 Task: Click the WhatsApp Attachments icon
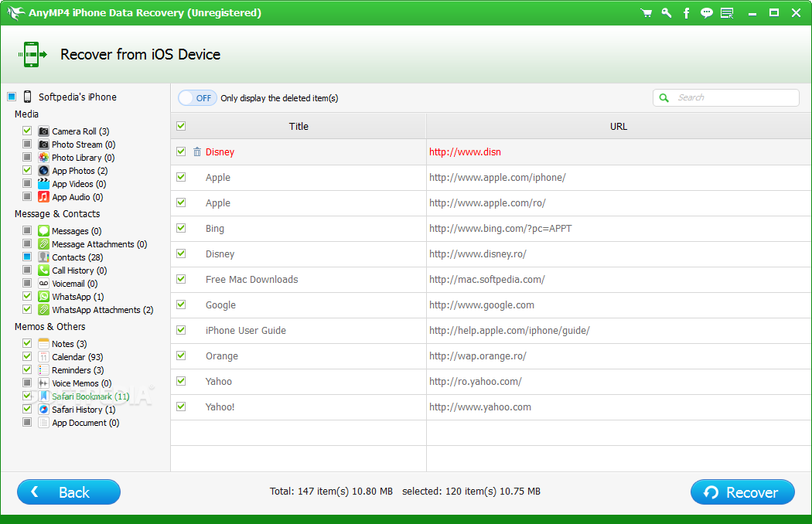43,310
